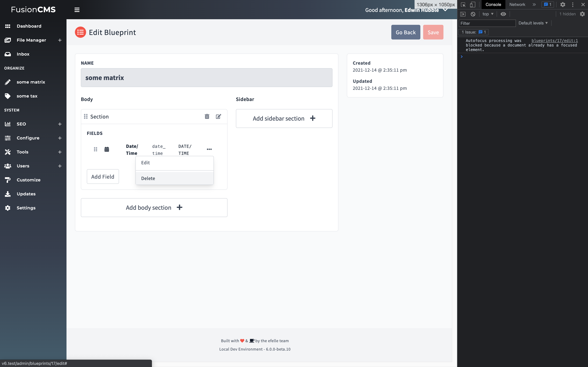Click the calendar icon on the Date/Time field
Viewport: 588px width, 367px height.
(107, 149)
